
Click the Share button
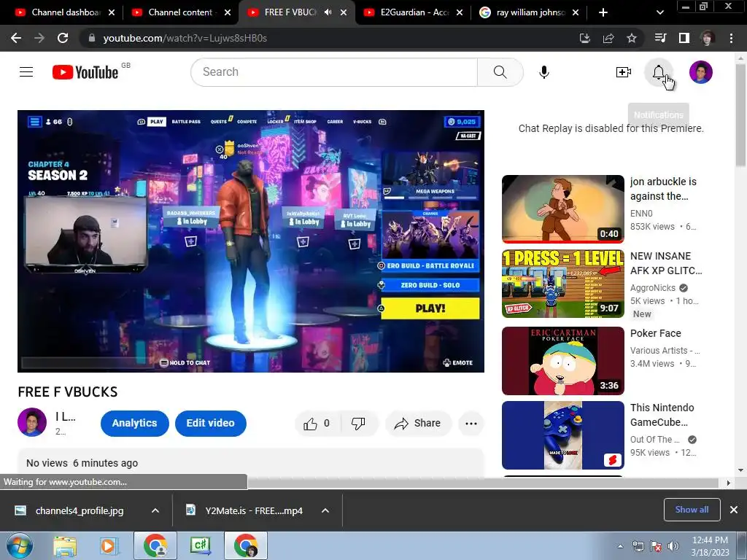tap(418, 424)
